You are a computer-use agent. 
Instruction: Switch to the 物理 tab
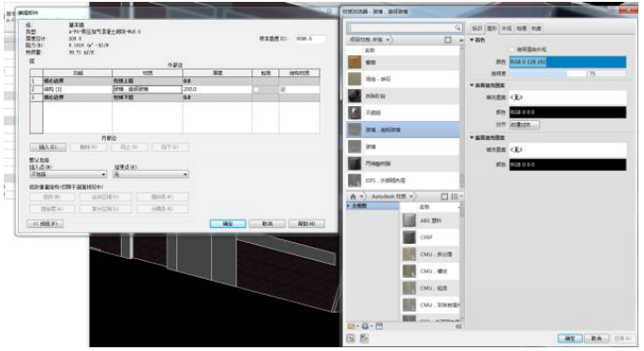tap(521, 28)
